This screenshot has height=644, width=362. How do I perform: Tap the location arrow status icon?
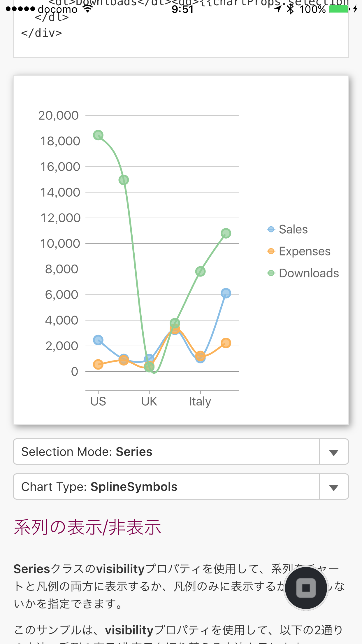pyautogui.click(x=278, y=9)
